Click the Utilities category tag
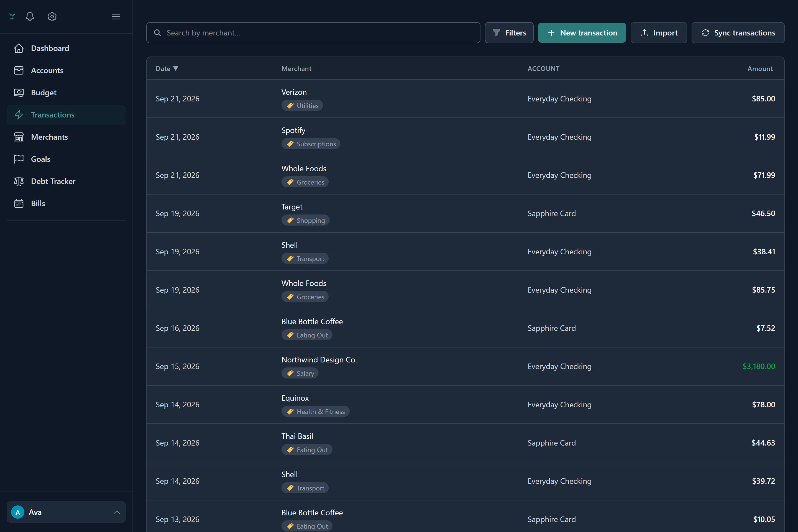Screen dimensions: 798x532 (x=302, y=106)
